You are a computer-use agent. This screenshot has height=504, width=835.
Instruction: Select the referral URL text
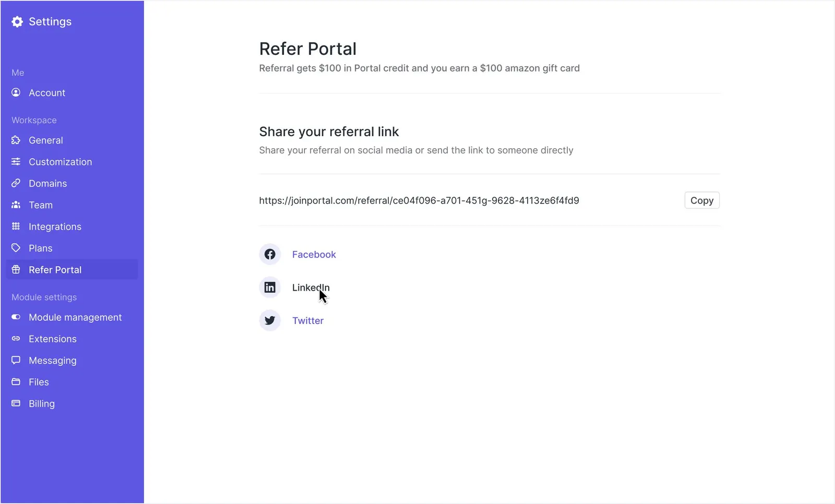(x=419, y=200)
